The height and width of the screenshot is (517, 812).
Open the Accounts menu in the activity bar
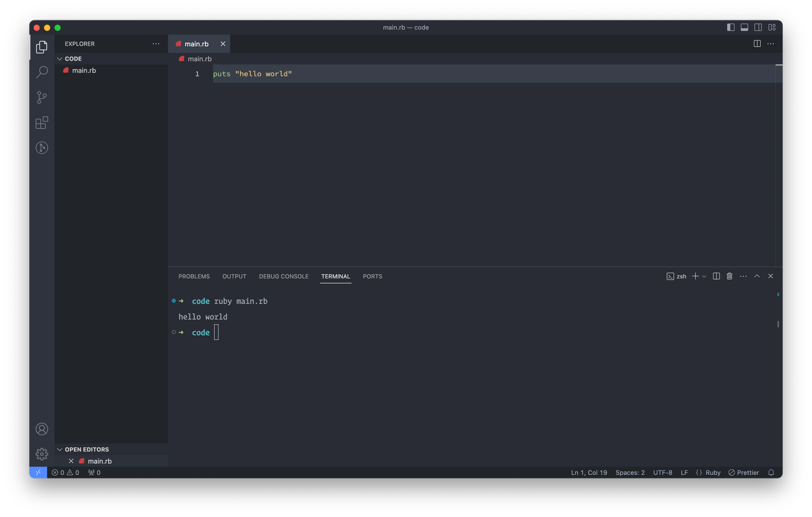click(42, 429)
